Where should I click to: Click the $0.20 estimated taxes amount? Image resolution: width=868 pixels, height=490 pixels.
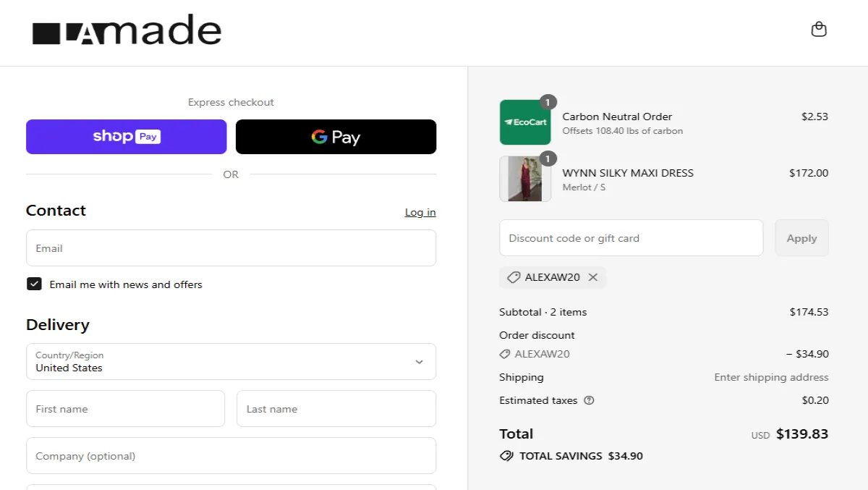click(815, 400)
